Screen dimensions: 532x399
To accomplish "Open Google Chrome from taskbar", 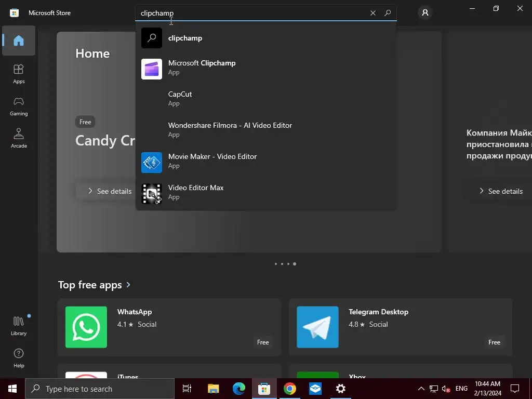I will [290, 389].
